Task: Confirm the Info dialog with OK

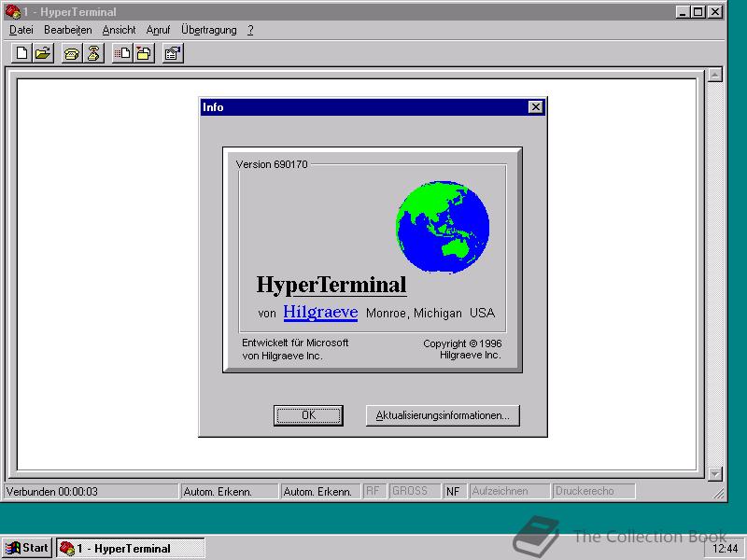Action: click(308, 415)
